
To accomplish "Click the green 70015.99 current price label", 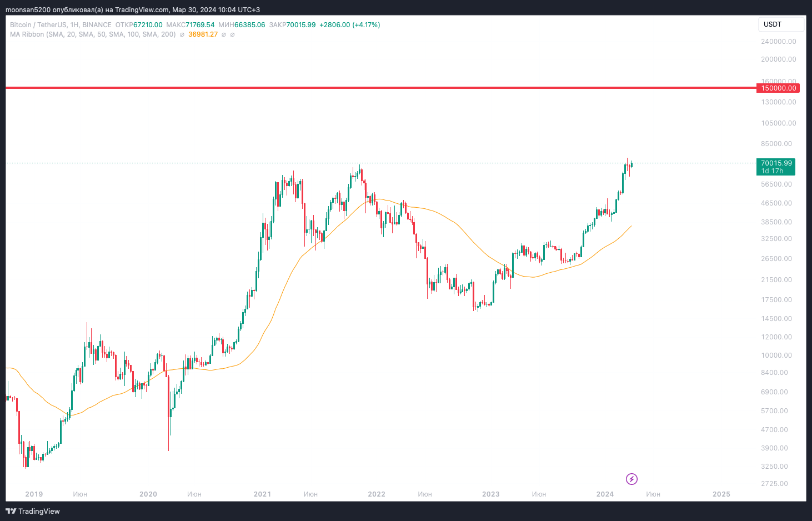I will [x=776, y=167].
